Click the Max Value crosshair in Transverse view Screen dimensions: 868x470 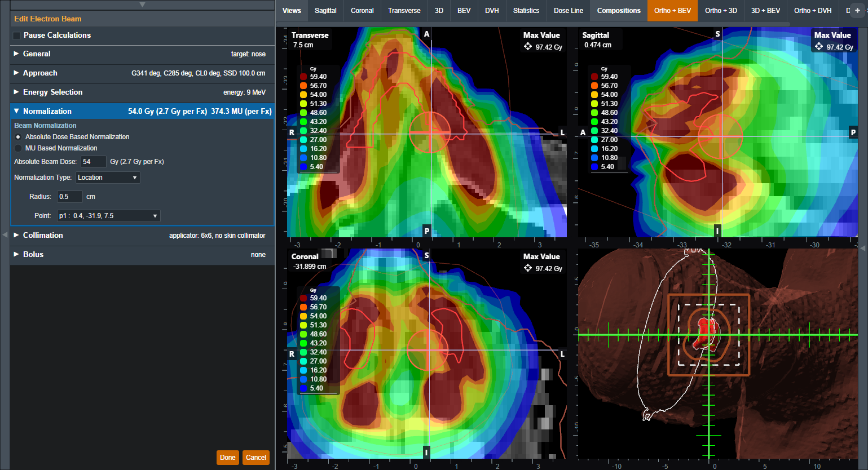[528, 47]
